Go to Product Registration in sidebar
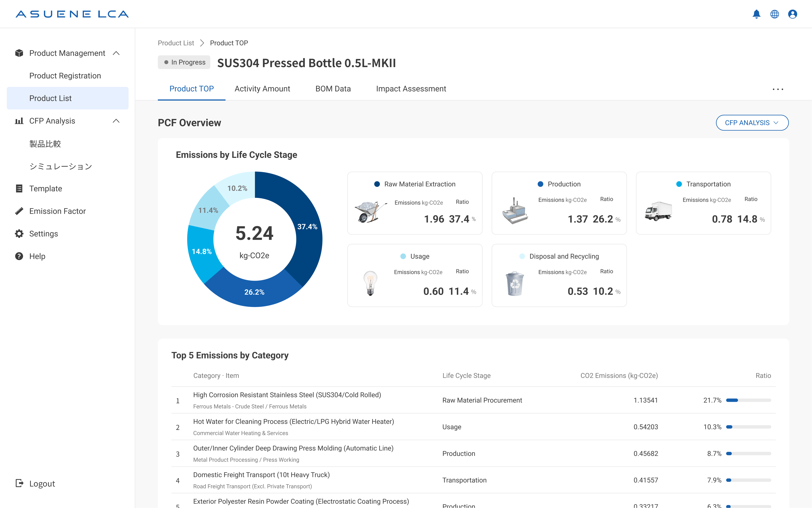Image resolution: width=812 pixels, height=508 pixels. [65, 76]
